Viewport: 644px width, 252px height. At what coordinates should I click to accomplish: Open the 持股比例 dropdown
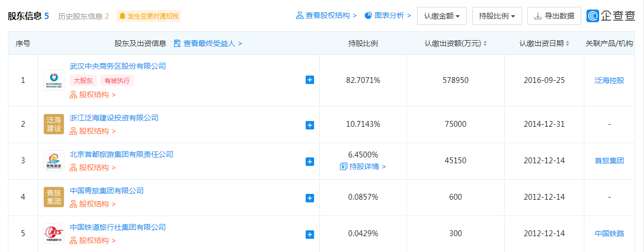tap(497, 16)
